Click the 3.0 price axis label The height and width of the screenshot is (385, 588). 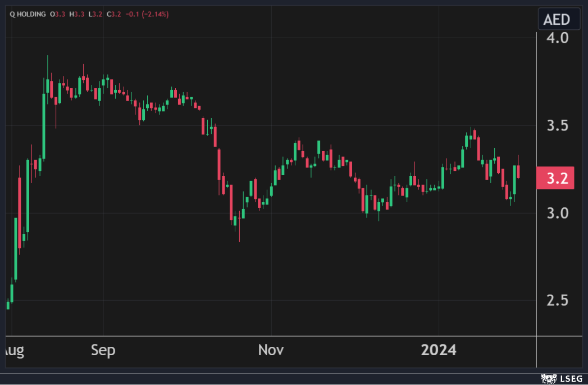tap(557, 213)
